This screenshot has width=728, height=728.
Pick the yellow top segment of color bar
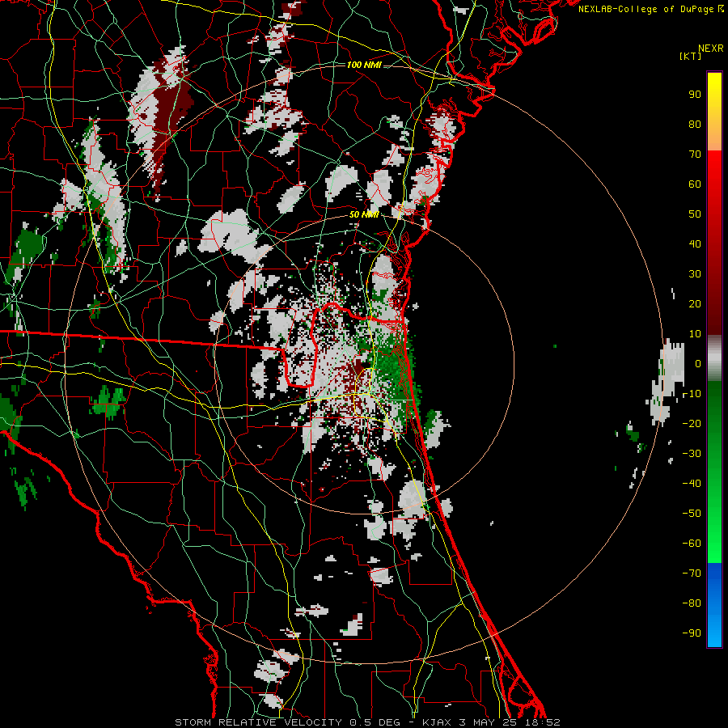(x=714, y=112)
